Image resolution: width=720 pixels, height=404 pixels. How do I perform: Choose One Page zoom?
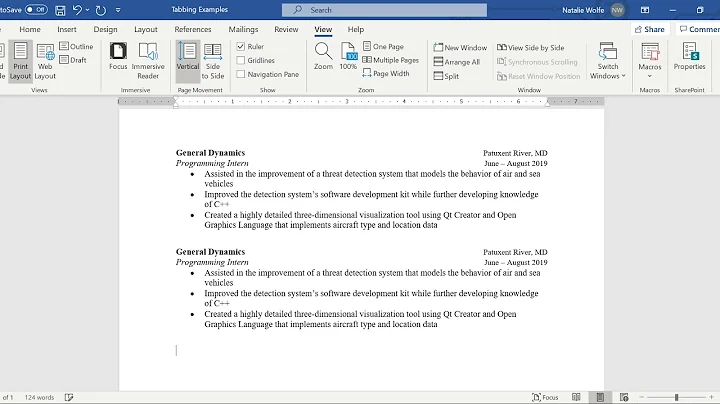pos(383,46)
